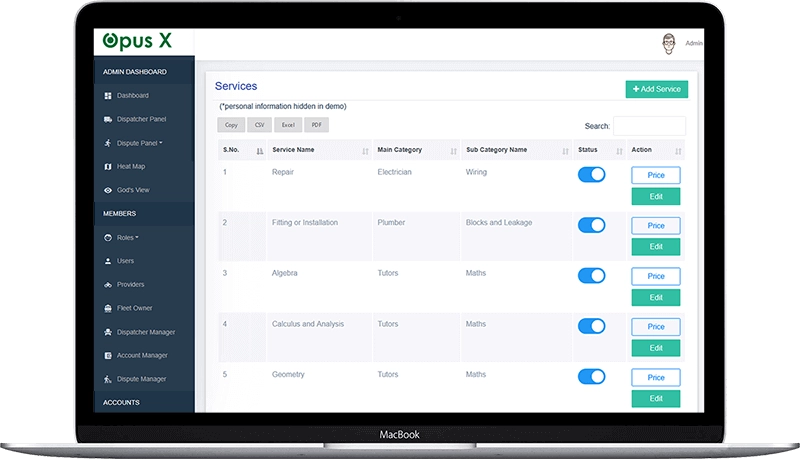Open Price for Algebra service
Image resolution: width=800 pixels, height=459 pixels.
click(656, 276)
